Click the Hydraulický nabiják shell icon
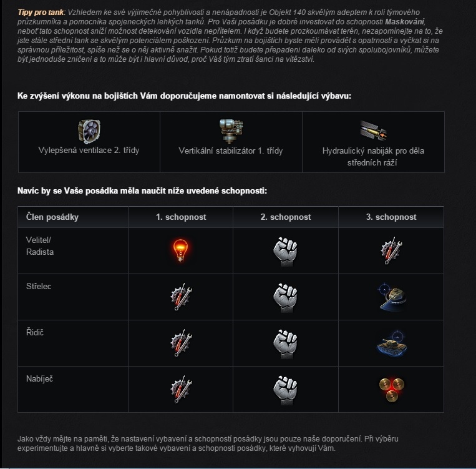 (x=373, y=131)
